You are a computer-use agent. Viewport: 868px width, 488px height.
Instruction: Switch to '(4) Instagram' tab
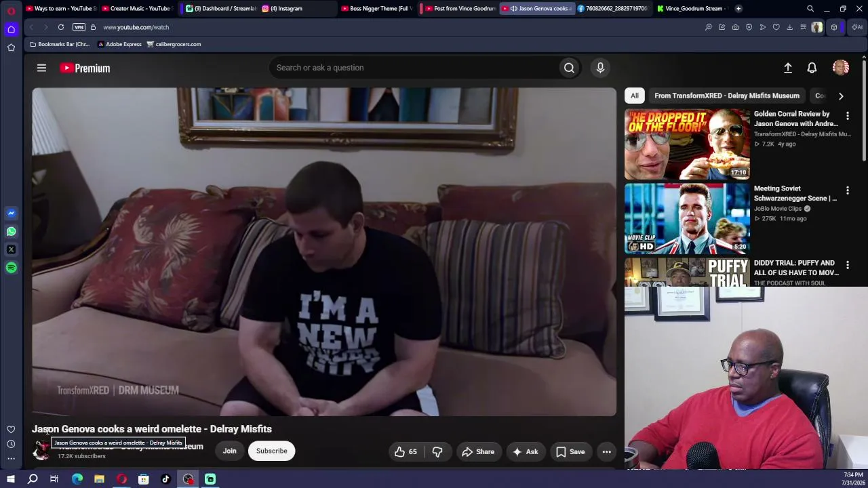click(x=297, y=9)
